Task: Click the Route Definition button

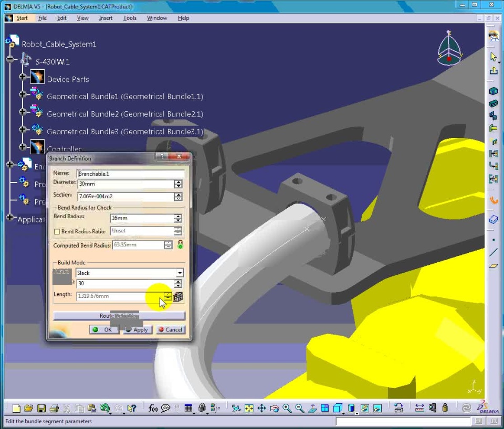Action: coord(119,316)
